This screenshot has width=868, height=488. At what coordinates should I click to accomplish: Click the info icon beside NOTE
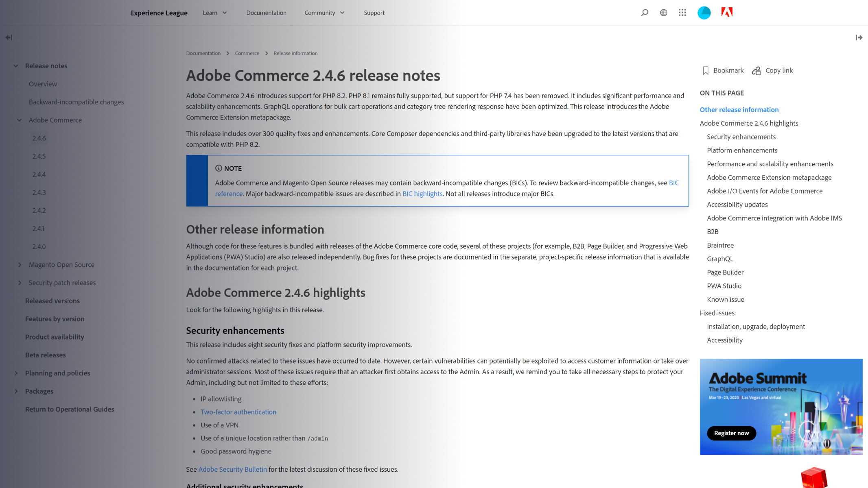[x=219, y=168]
